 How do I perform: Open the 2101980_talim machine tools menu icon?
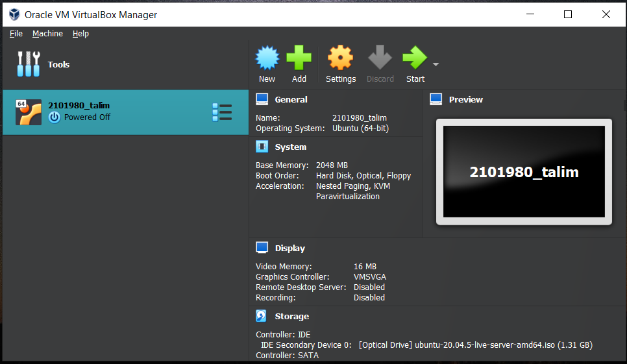click(x=222, y=112)
